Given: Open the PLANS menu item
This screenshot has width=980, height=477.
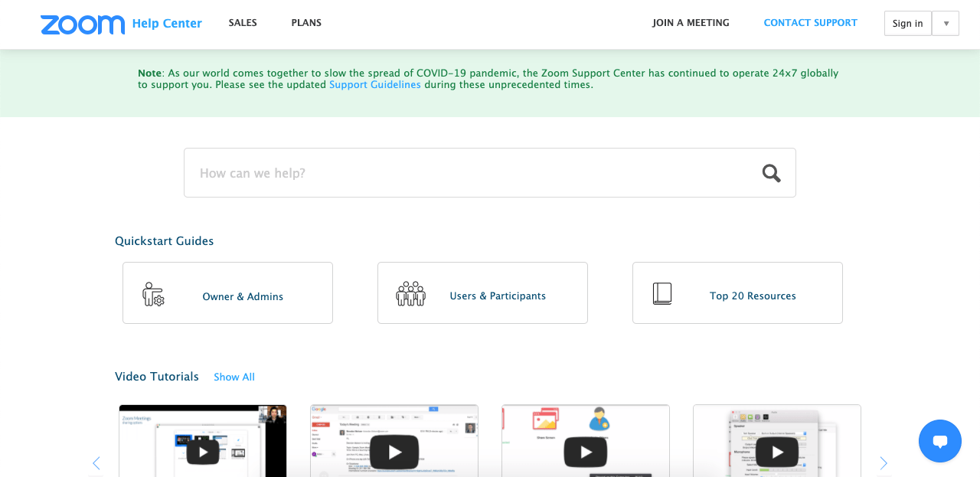Looking at the screenshot, I should coord(306,23).
